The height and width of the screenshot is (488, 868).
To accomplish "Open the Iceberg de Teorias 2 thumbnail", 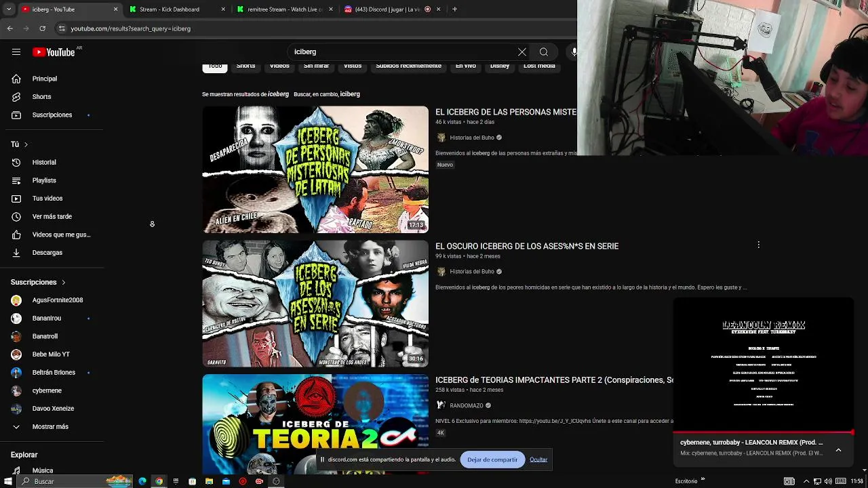I will pos(315,424).
